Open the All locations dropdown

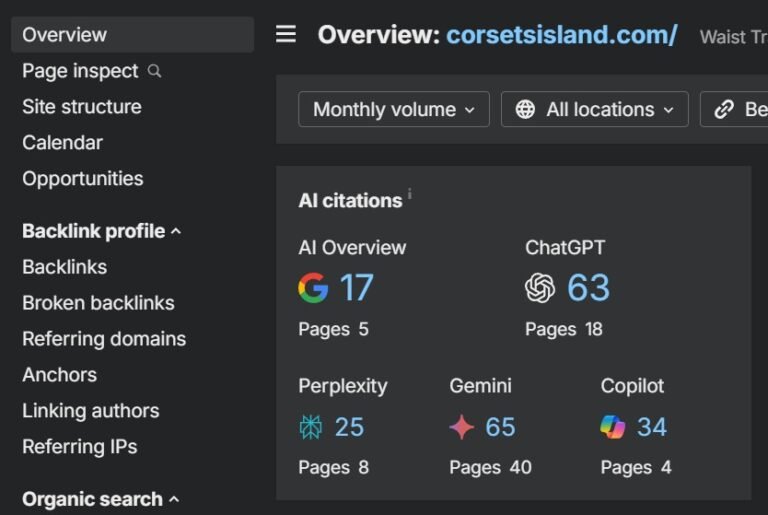tap(595, 110)
